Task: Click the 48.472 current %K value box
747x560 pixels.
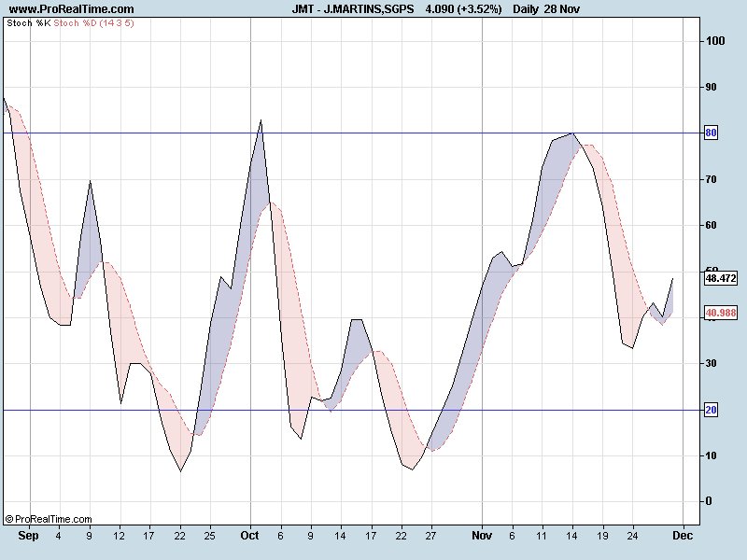Action: (x=721, y=278)
